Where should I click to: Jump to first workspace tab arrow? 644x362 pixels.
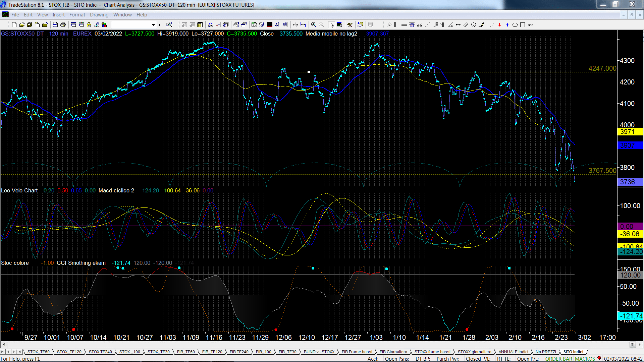coord(3,352)
